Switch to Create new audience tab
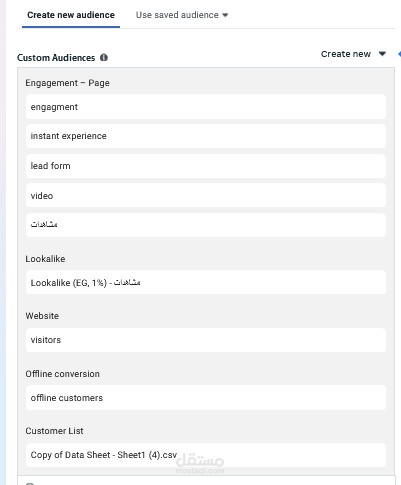401x485 pixels. click(71, 15)
